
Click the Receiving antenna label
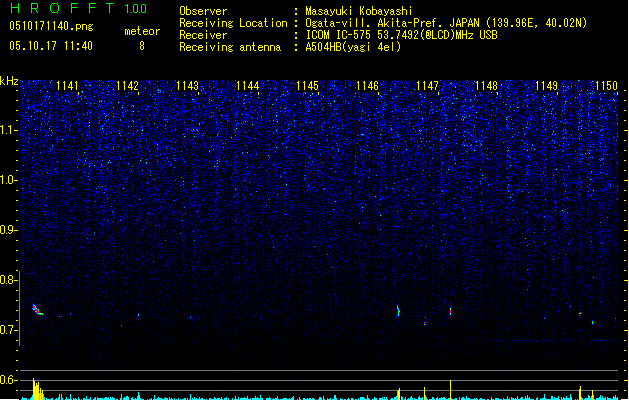pos(230,47)
